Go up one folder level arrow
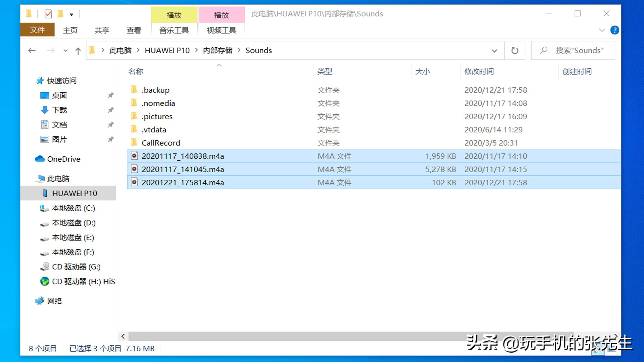 click(x=78, y=51)
